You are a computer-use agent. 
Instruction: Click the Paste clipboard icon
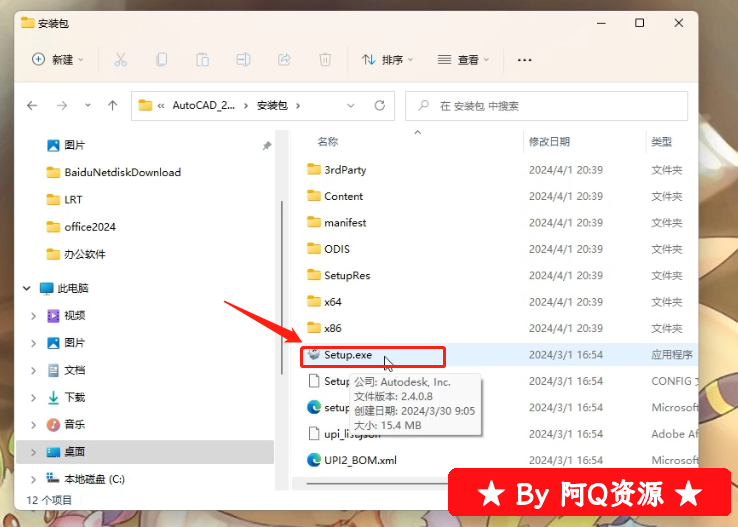point(202,60)
